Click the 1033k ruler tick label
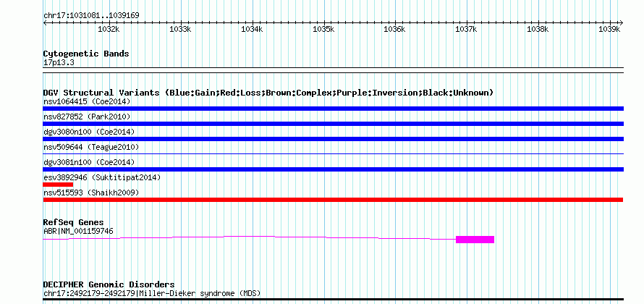 (180, 29)
